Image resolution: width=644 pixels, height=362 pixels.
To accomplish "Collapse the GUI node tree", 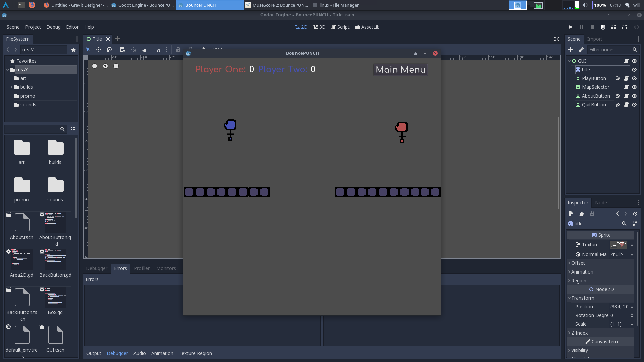I will click(569, 61).
